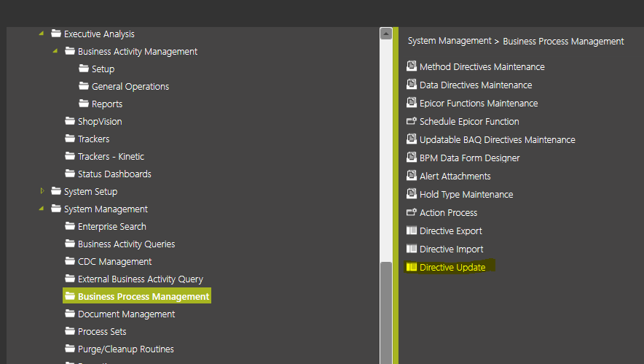Open Updatable BAQ Directives Maintenance
Viewport: 644px width, 364px height.
click(x=498, y=139)
